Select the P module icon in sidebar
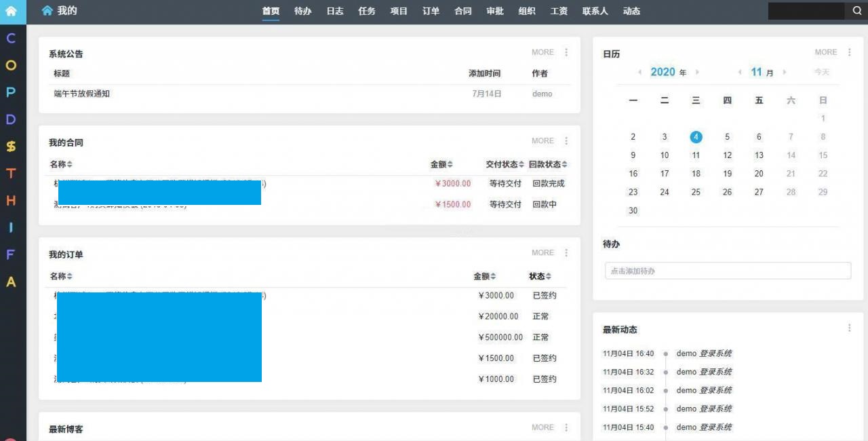This screenshot has width=868, height=441. tap(12, 92)
